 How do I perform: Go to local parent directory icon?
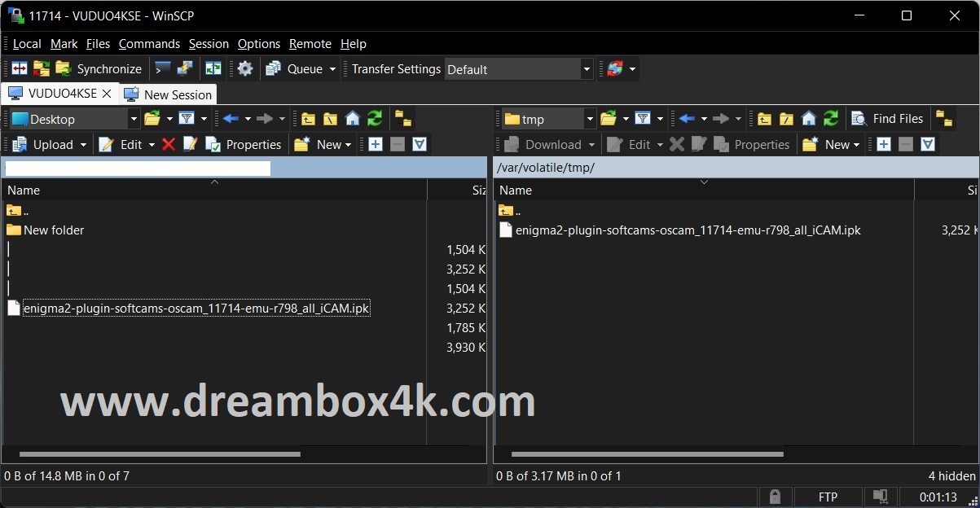click(308, 119)
